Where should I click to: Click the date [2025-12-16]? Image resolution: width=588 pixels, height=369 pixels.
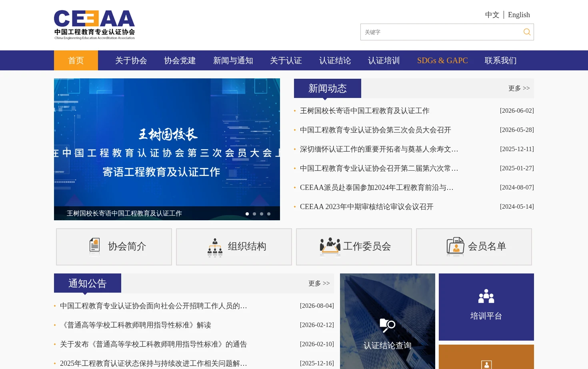click(x=317, y=363)
